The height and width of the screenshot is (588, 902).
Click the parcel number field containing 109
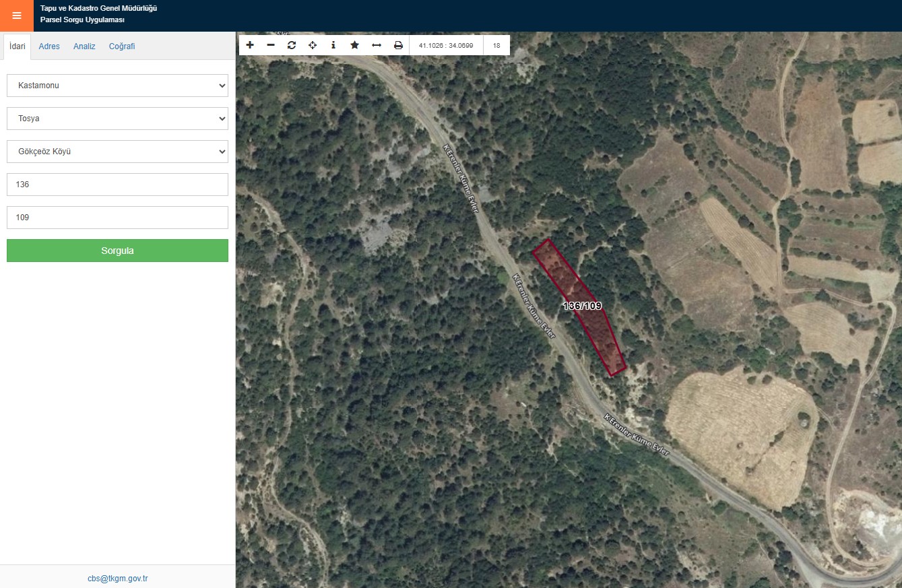pos(117,218)
